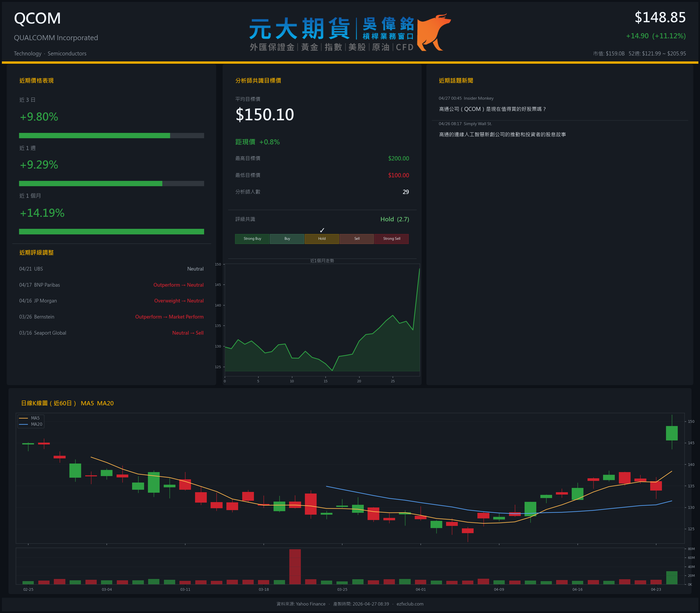Click the 04/21 UBS Neutral rating row

(x=111, y=269)
